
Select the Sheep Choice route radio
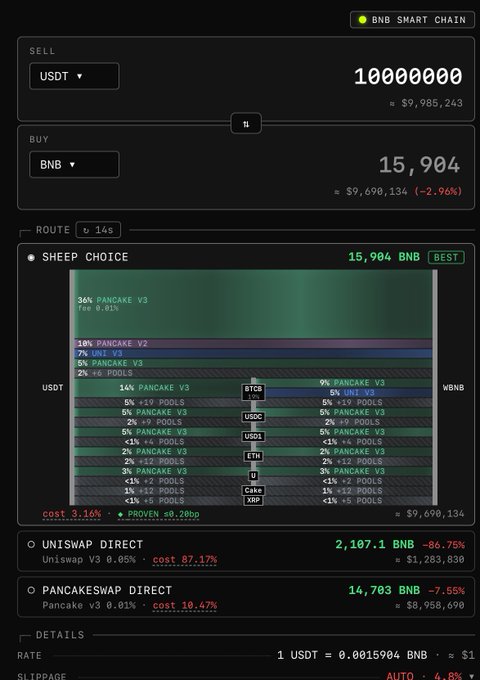31,258
